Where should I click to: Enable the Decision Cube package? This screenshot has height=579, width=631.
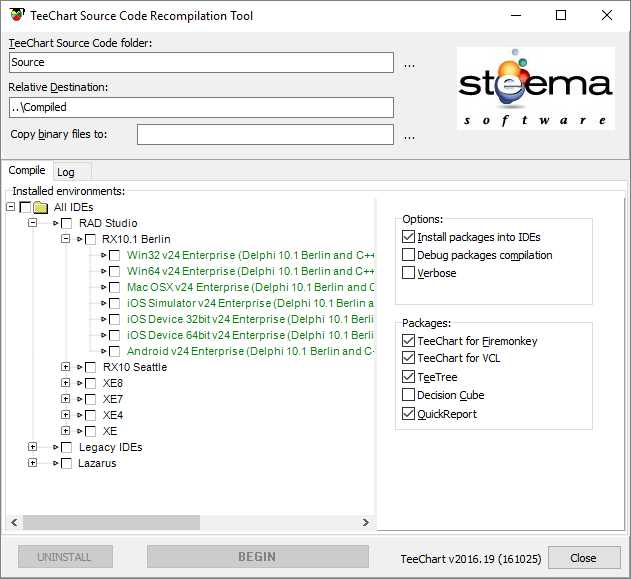(x=408, y=395)
